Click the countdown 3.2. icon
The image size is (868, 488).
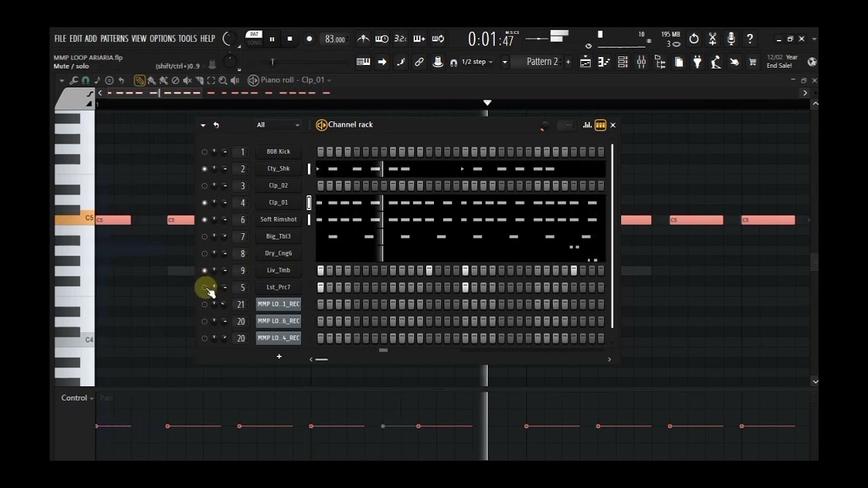(x=401, y=39)
